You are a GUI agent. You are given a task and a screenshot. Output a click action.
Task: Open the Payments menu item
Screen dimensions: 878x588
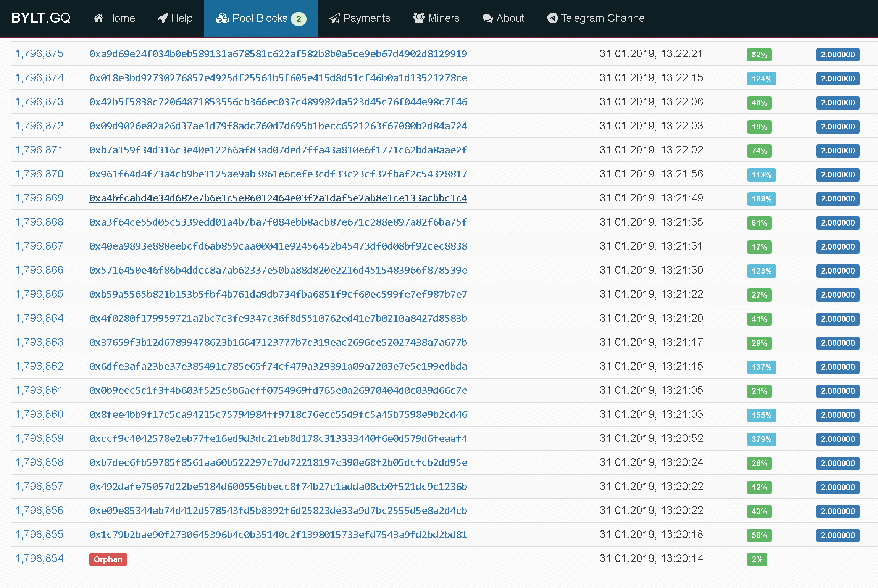pos(366,18)
